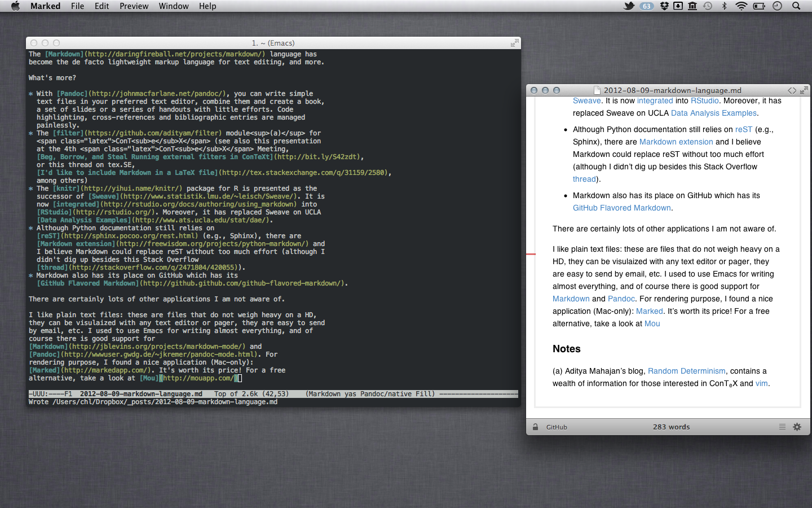Open the Mou link in preview

[x=652, y=323]
